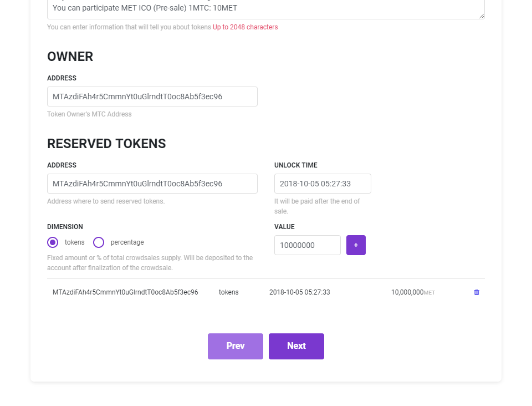This screenshot has height=406, width=532.
Task: Click the 10,000,000 MET amount in row
Action: click(x=407, y=292)
